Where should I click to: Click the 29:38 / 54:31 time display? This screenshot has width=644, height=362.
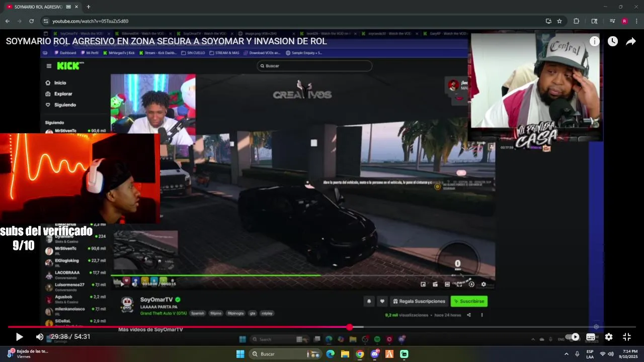pos(70,337)
